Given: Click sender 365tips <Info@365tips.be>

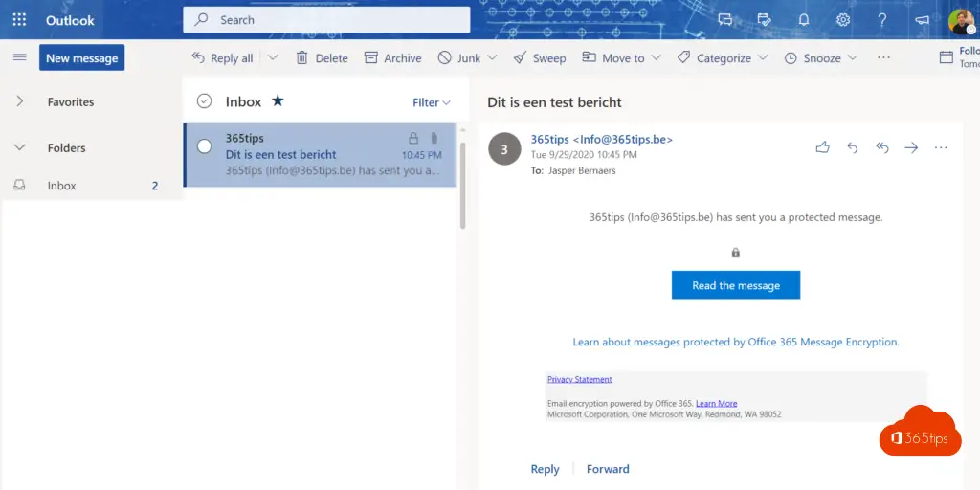Looking at the screenshot, I should click(x=602, y=140).
